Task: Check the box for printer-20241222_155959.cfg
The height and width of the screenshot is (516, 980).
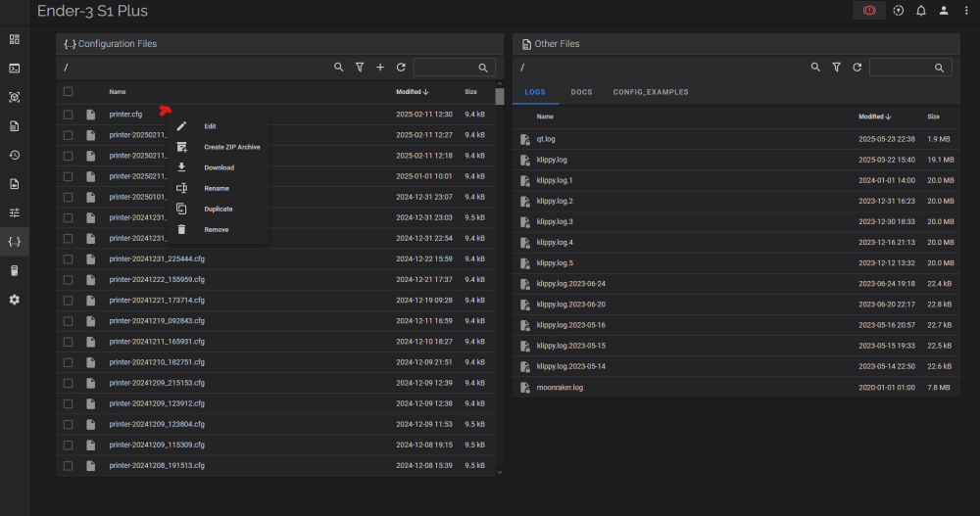Action: [68, 280]
